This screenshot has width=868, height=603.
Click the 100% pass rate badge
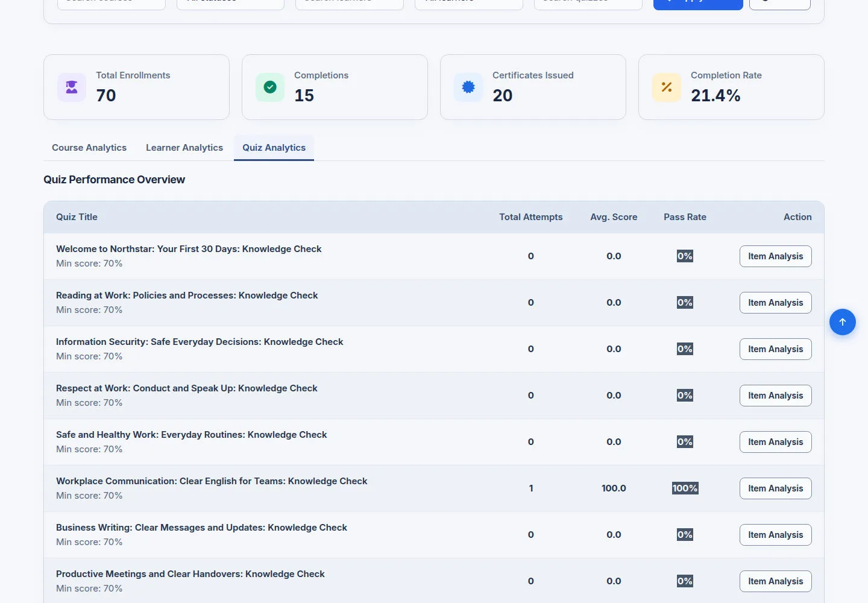[685, 488]
